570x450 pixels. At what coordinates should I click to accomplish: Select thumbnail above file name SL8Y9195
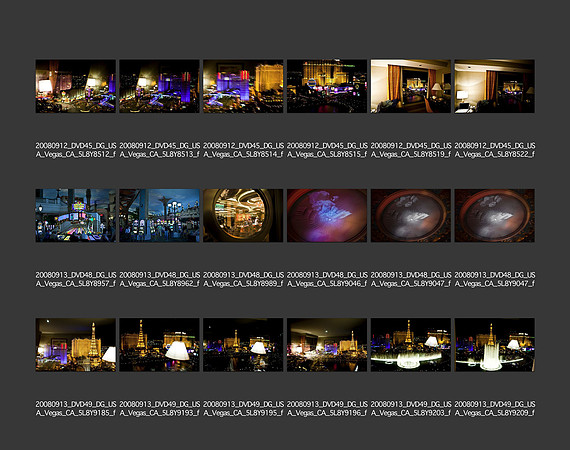coord(243,345)
